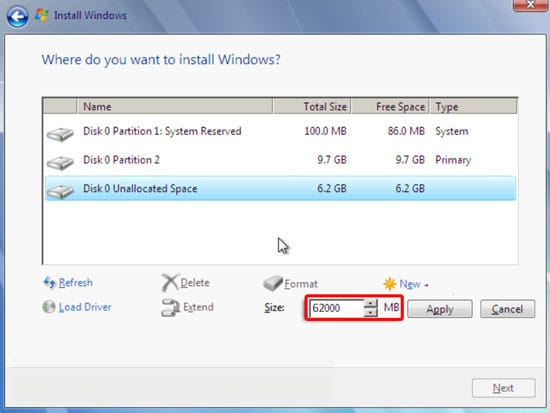Click the Free Space column header
The height and width of the screenshot is (413, 550).
390,107
